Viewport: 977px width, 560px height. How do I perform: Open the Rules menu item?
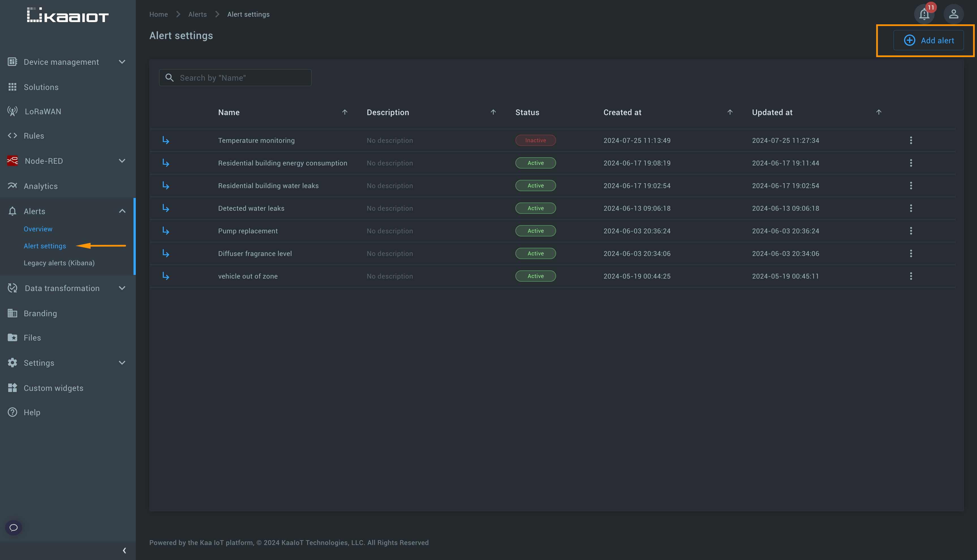coord(34,136)
